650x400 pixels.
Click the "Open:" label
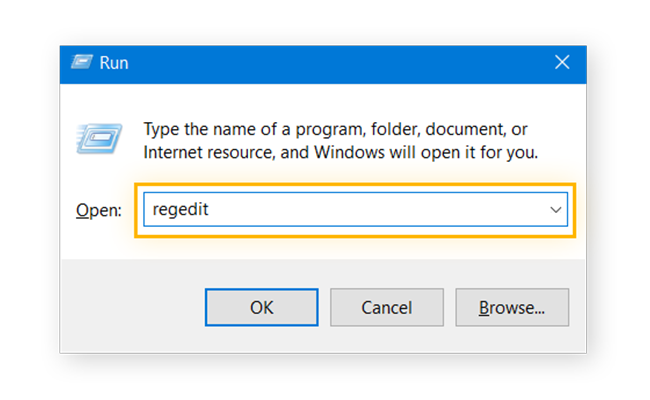pyautogui.click(x=99, y=211)
